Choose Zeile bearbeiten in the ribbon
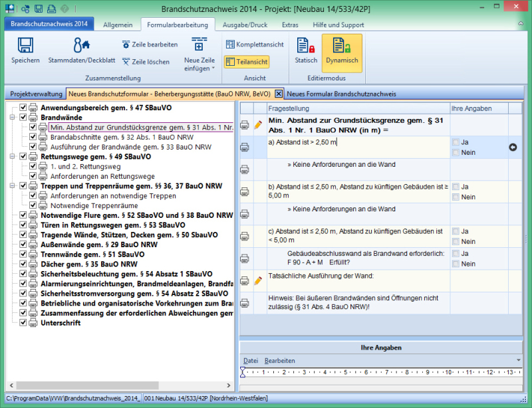532x408 pixels. 150,45
